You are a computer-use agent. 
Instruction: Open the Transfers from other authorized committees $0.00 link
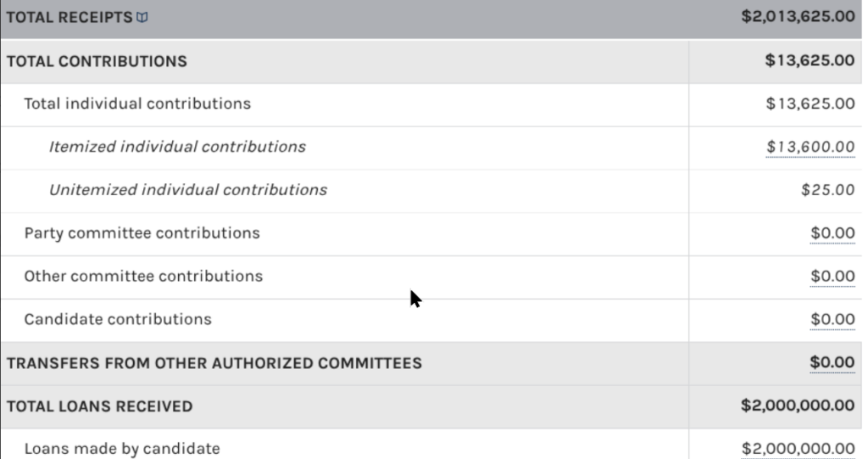[x=832, y=362]
